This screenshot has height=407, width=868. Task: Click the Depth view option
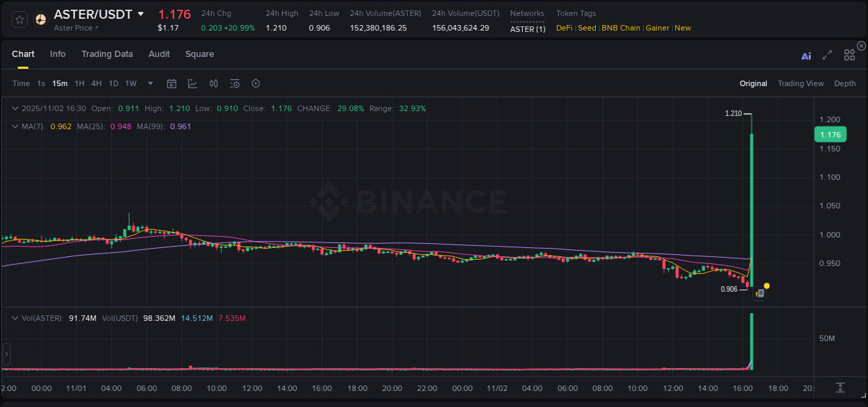tap(844, 83)
